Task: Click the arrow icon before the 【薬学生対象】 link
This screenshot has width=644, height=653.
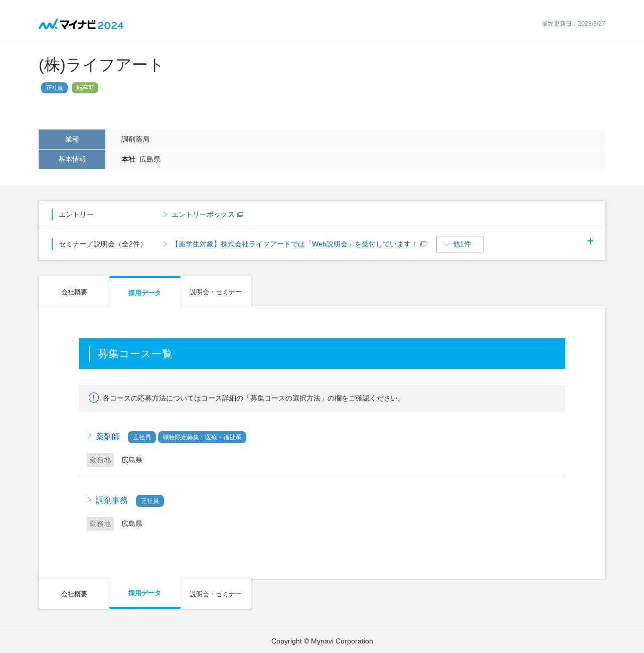Action: pos(165,244)
